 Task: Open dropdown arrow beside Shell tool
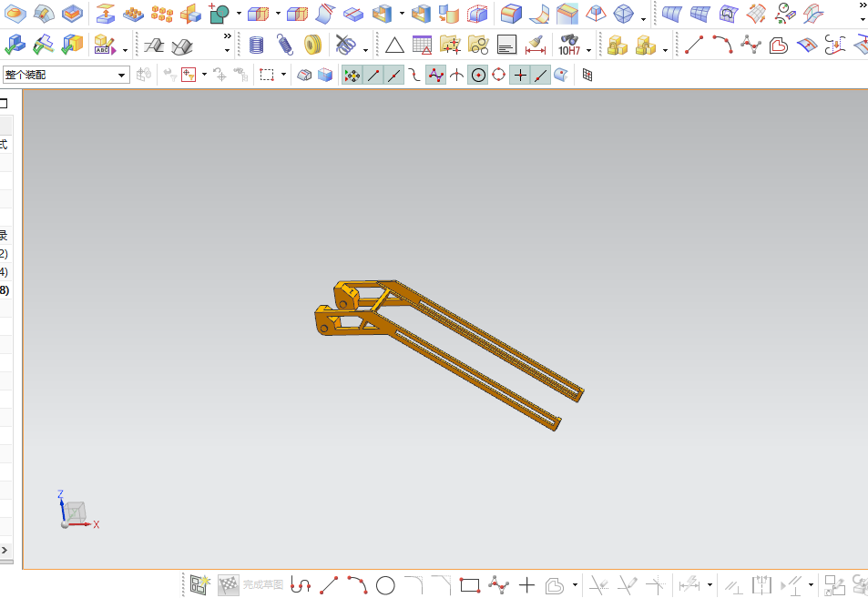[402, 13]
